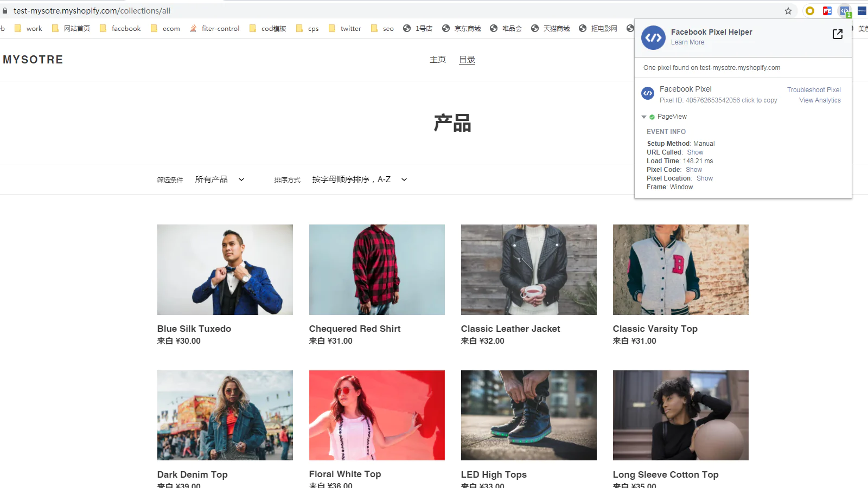
Task: Collapse the PageView event details
Action: tap(644, 117)
